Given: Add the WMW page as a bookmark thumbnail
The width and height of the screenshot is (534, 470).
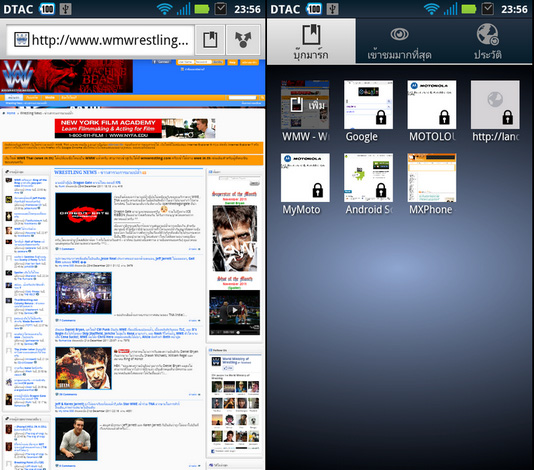Looking at the screenshot, I should [x=305, y=105].
